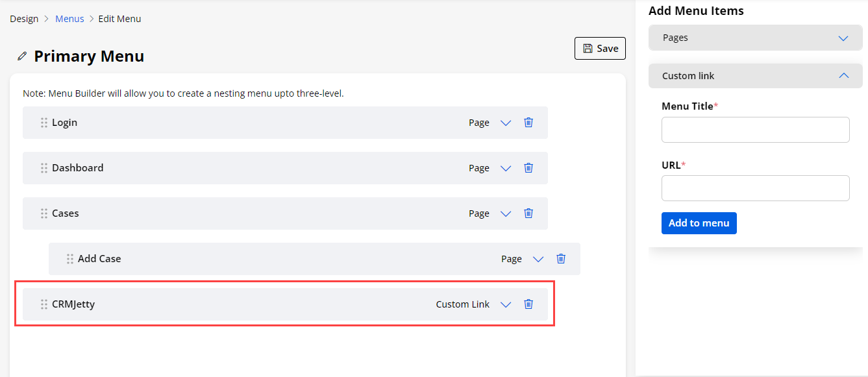
Task: Remove the Add Case submenu item
Action: point(561,259)
